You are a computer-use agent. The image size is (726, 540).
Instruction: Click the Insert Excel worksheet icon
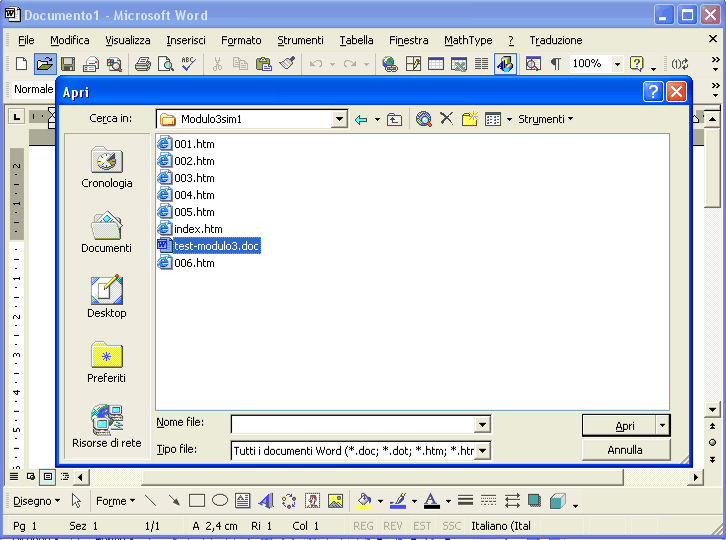click(x=458, y=63)
